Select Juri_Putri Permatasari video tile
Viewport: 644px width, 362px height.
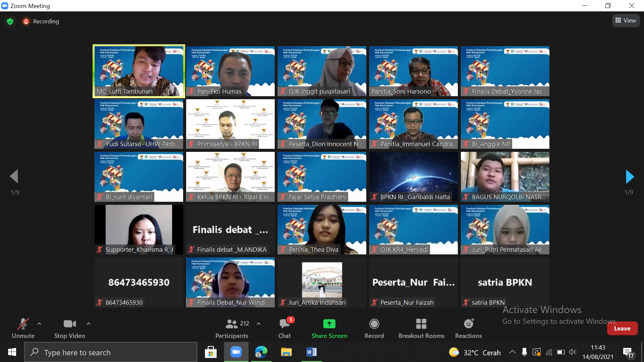(x=505, y=230)
